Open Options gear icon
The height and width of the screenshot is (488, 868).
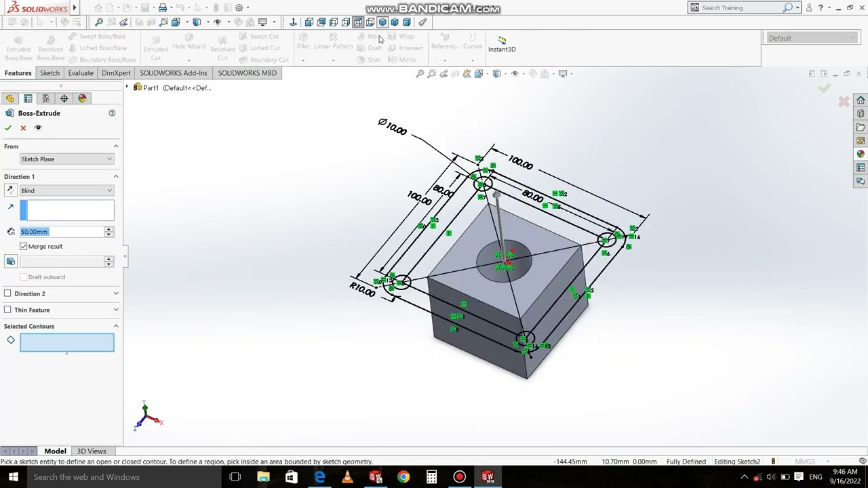coord(239,8)
